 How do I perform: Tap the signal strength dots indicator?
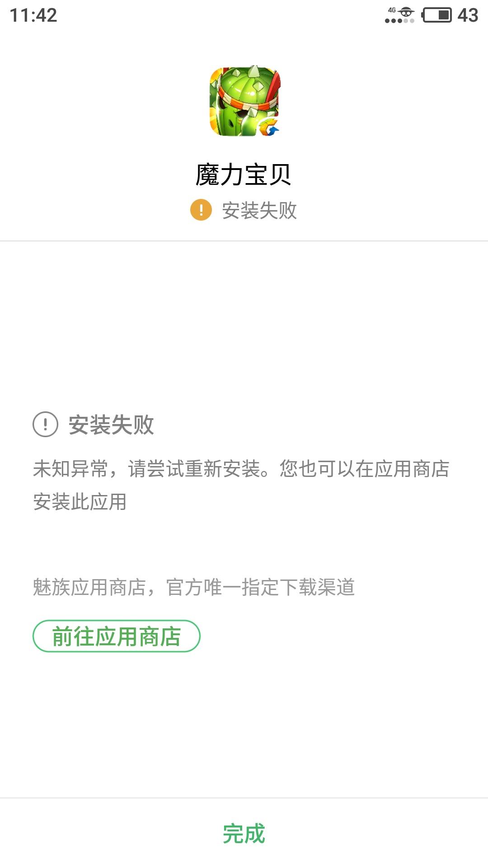click(399, 21)
